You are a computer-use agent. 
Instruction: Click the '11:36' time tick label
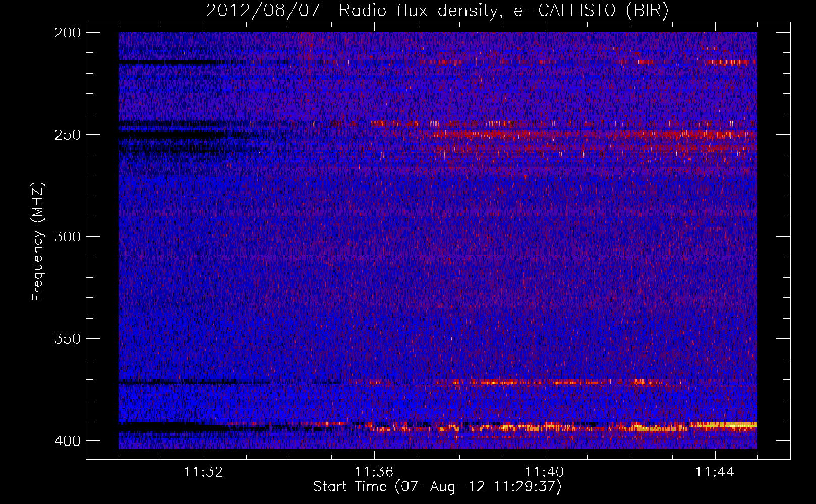pyautogui.click(x=374, y=472)
